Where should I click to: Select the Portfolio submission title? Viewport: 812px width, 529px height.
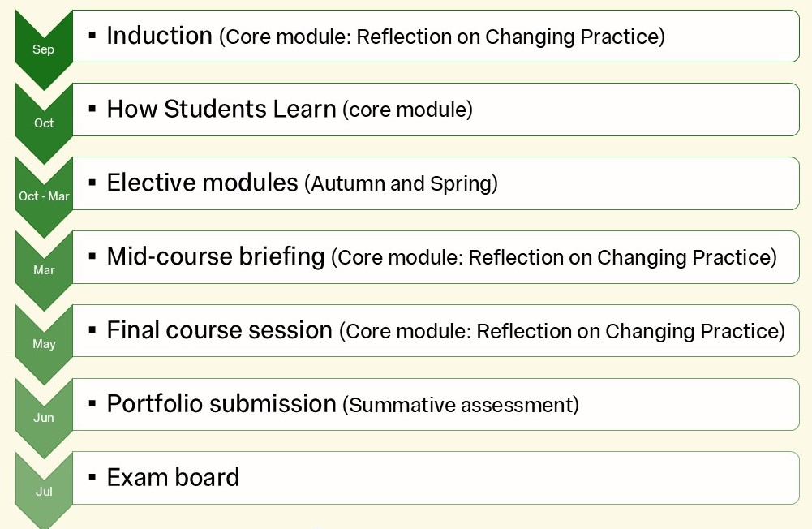(221, 404)
